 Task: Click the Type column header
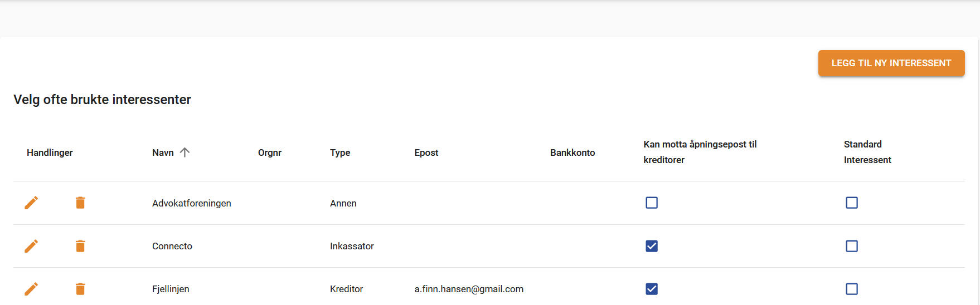point(340,152)
